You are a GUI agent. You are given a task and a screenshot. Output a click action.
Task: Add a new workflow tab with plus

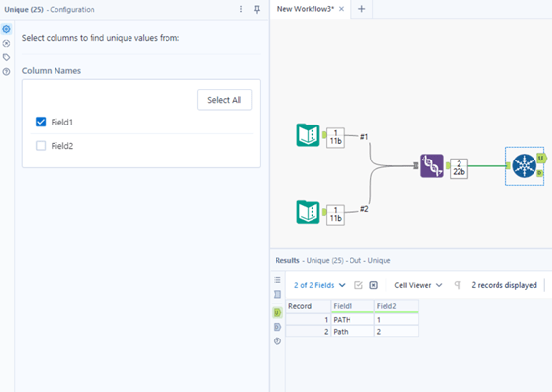361,9
